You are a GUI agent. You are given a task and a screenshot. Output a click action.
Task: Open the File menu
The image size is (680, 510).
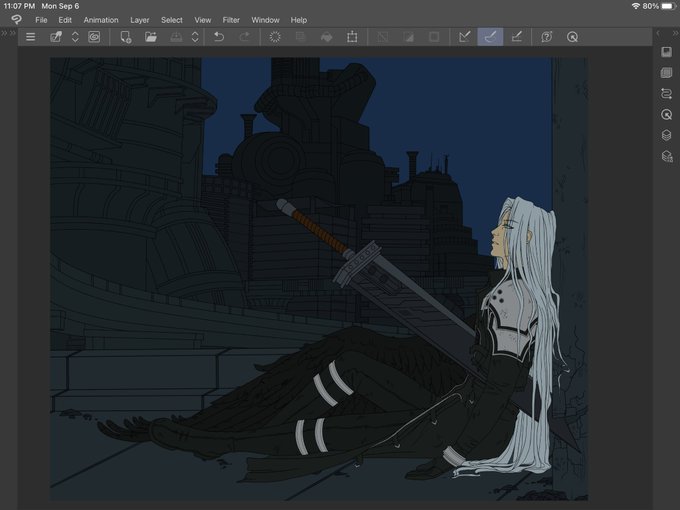pyautogui.click(x=41, y=20)
